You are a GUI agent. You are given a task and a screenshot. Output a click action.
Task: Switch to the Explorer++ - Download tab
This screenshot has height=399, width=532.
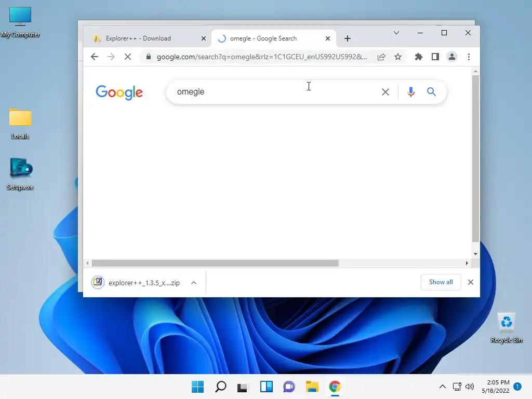coord(147,38)
